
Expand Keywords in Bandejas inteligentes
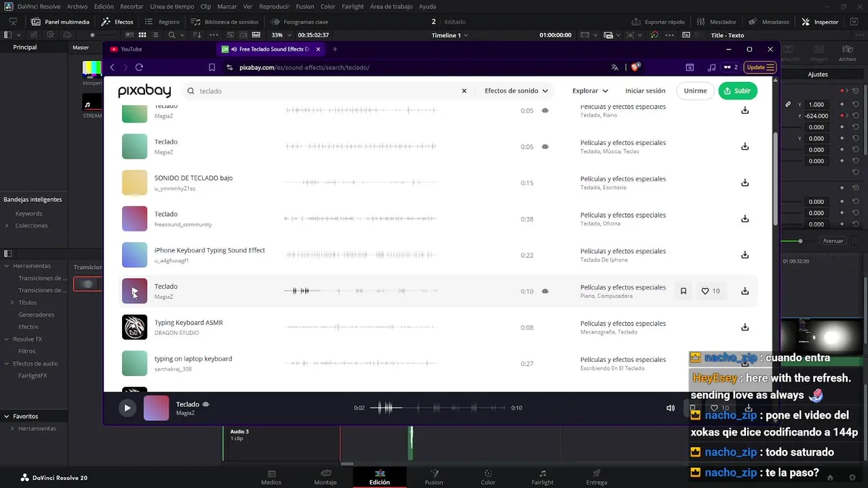click(x=28, y=213)
